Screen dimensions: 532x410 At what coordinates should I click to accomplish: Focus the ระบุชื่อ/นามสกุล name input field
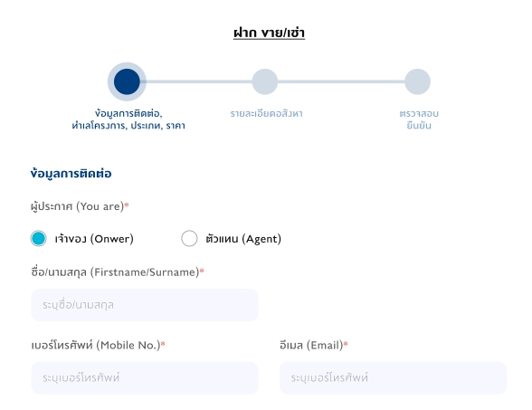pos(145,305)
